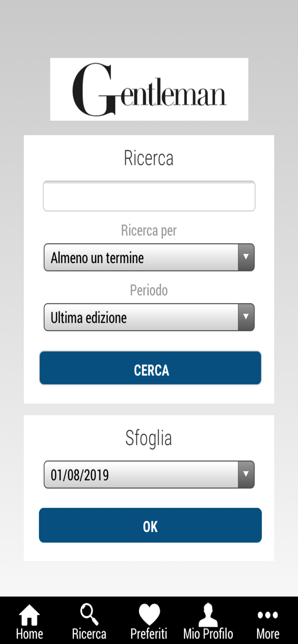Click the arrow on Almeno un termine
The height and width of the screenshot is (644, 298).
246,257
